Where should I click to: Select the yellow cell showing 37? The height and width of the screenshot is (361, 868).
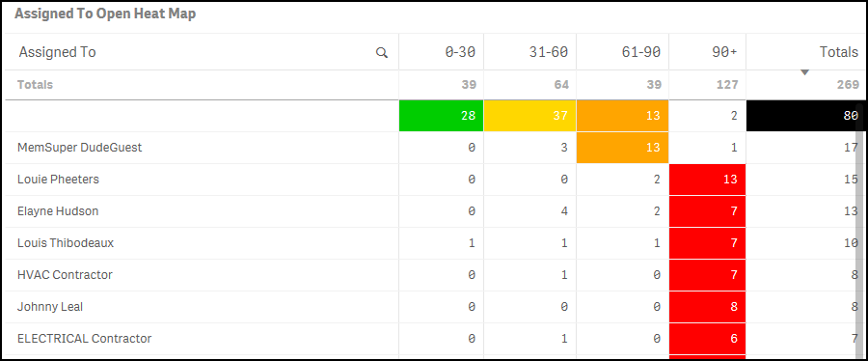click(529, 116)
